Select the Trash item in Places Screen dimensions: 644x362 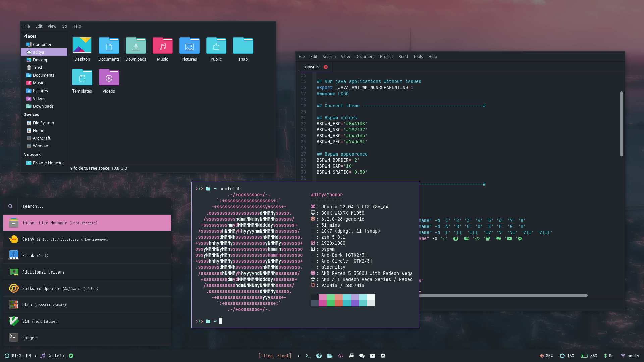tap(38, 68)
